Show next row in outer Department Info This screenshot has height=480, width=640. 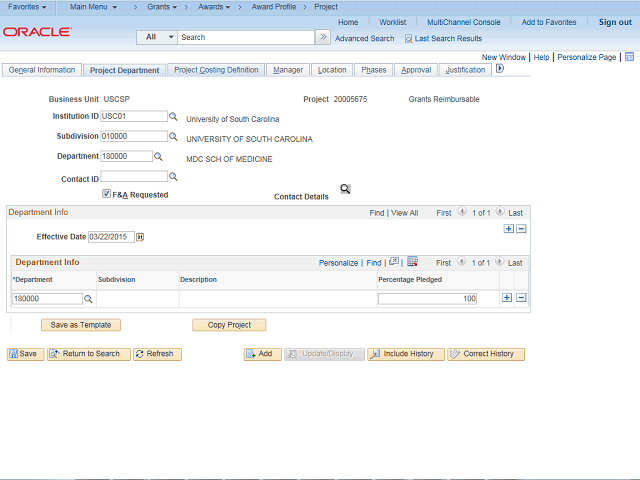(x=500, y=211)
